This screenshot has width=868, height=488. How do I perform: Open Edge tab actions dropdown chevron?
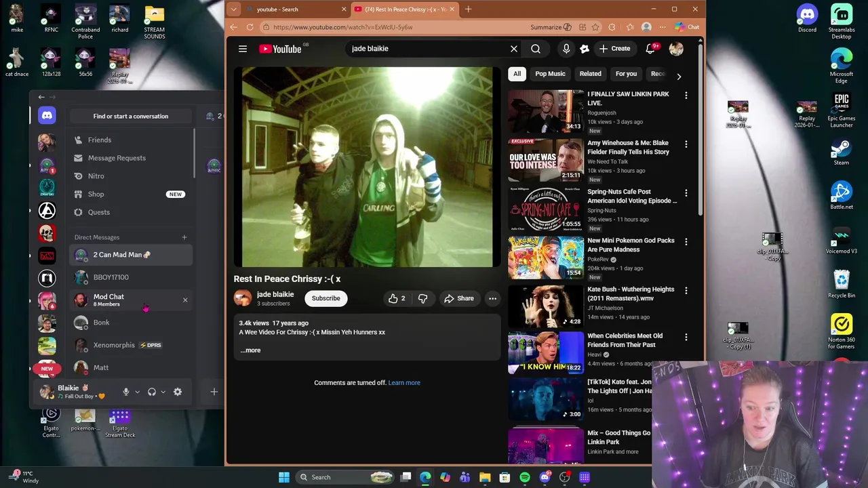[233, 9]
